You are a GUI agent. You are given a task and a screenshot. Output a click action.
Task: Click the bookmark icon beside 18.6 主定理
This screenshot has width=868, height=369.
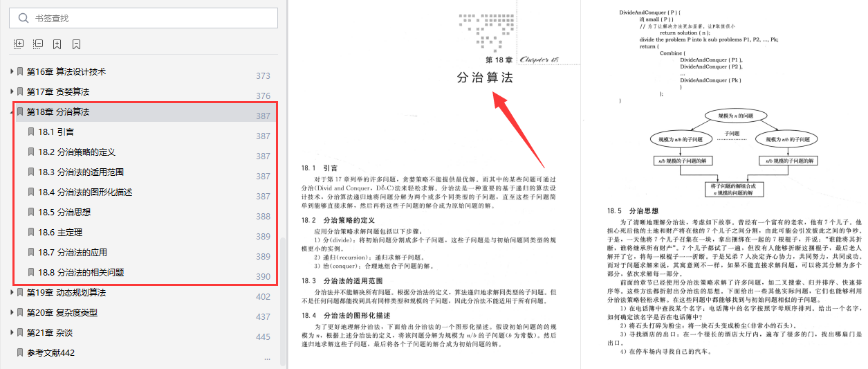31,232
